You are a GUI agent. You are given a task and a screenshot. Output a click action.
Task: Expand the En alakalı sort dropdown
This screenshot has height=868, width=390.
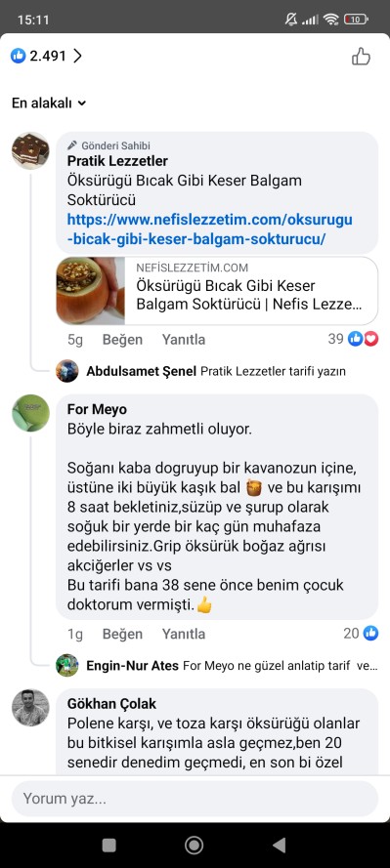[49, 103]
